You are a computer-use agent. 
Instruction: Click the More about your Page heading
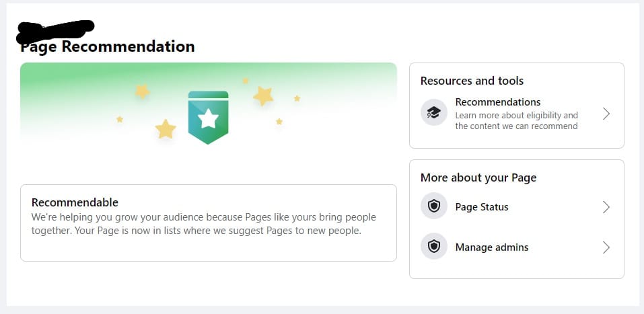coord(478,178)
